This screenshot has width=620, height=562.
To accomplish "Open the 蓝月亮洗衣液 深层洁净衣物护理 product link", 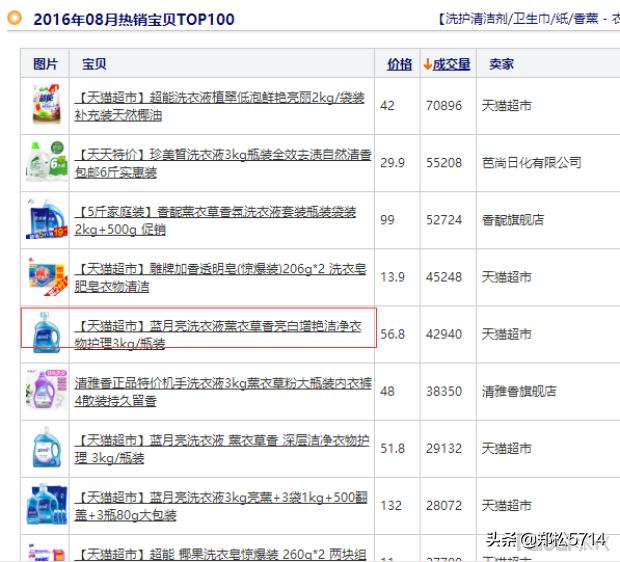I will pyautogui.click(x=222, y=449).
